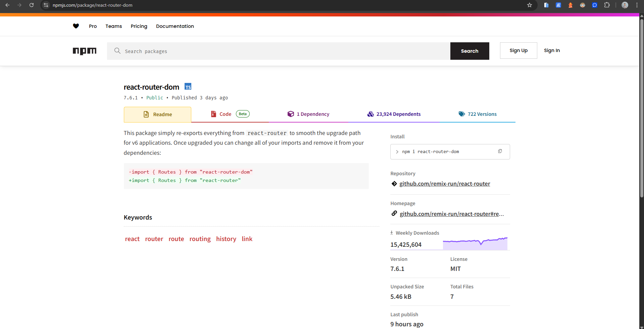The height and width of the screenshot is (329, 644).
Task: Click the blue chat extension icon
Action: pos(595,5)
